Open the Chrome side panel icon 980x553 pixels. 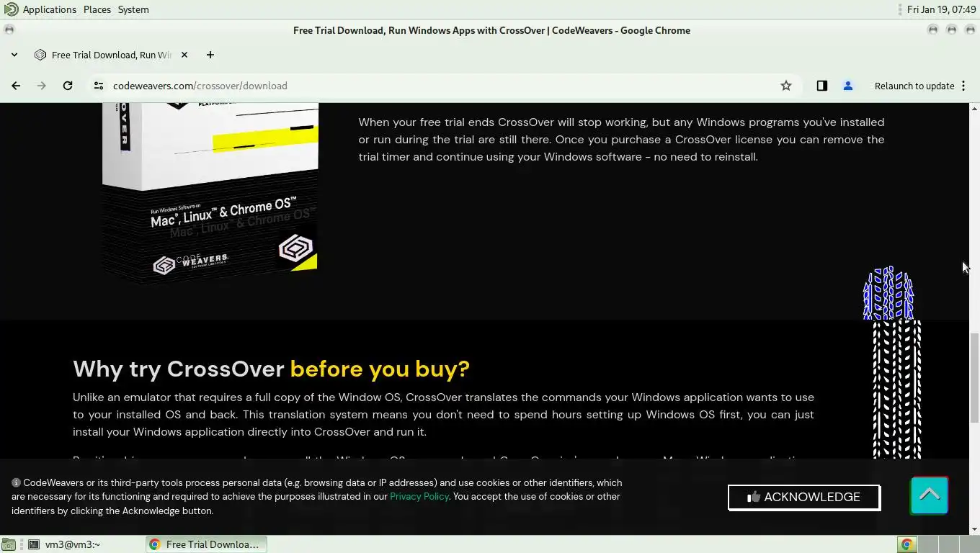pos(822,86)
